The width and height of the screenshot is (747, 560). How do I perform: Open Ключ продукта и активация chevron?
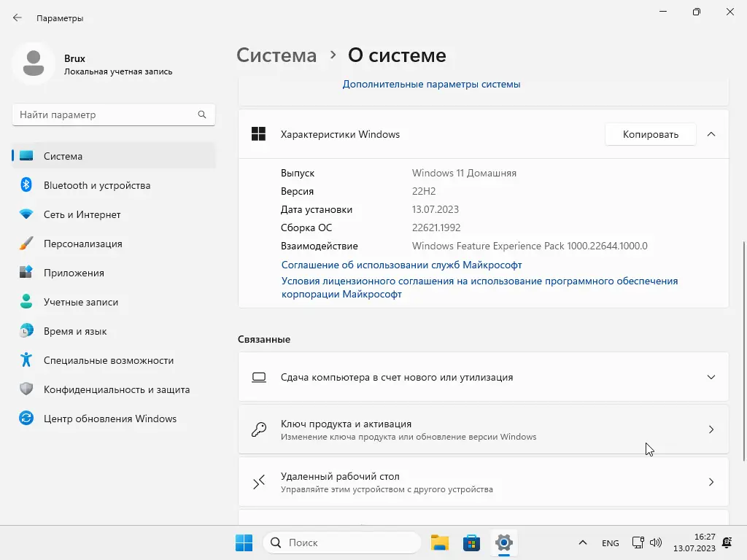coord(711,429)
